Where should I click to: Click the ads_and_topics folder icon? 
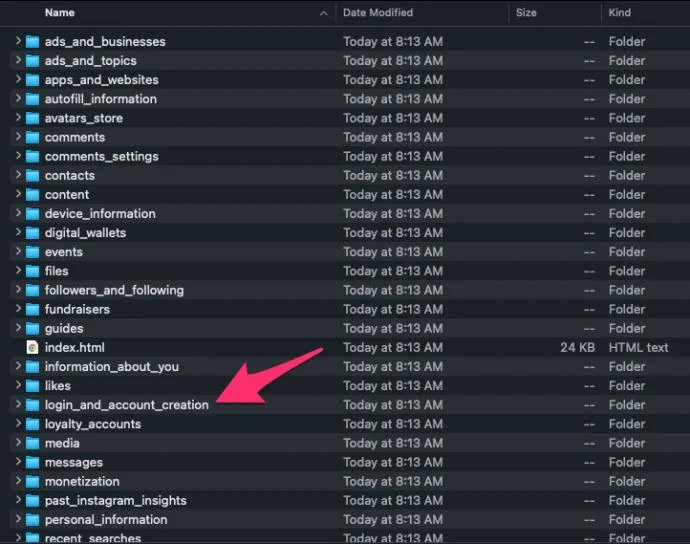pyautogui.click(x=33, y=61)
